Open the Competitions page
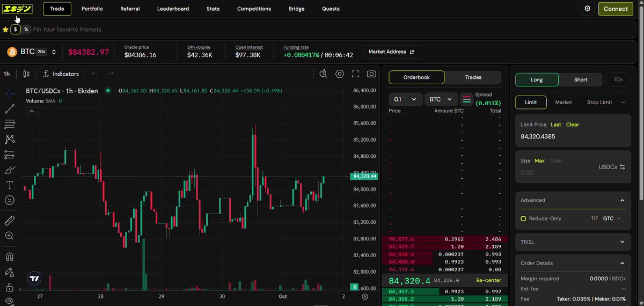This screenshot has width=644, height=306. coord(254,9)
